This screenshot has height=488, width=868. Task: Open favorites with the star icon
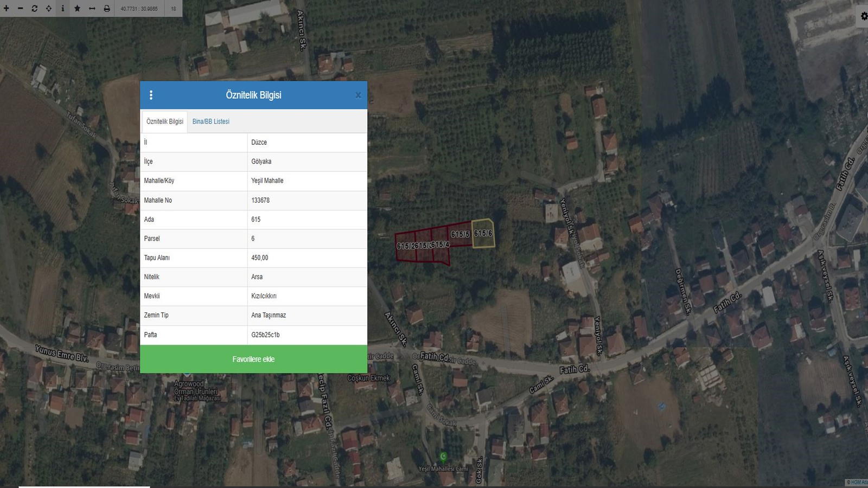click(x=77, y=8)
